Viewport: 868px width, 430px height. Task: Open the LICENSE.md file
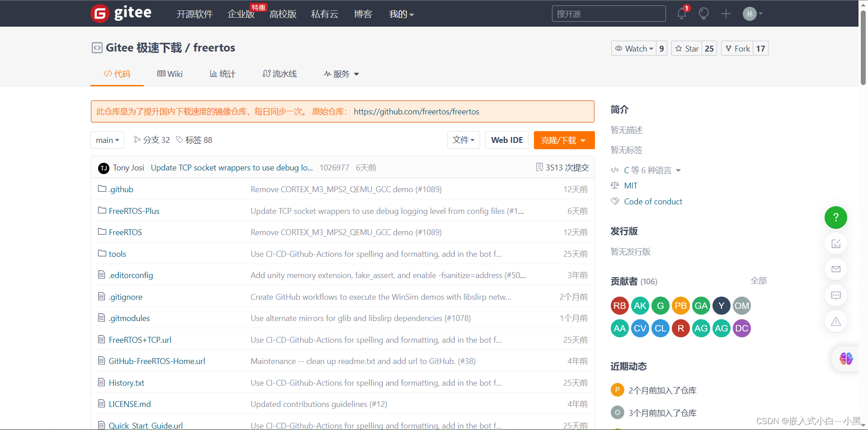click(x=130, y=404)
